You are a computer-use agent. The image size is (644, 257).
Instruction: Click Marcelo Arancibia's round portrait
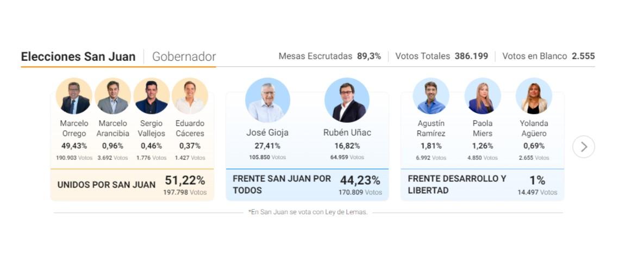[x=112, y=96]
